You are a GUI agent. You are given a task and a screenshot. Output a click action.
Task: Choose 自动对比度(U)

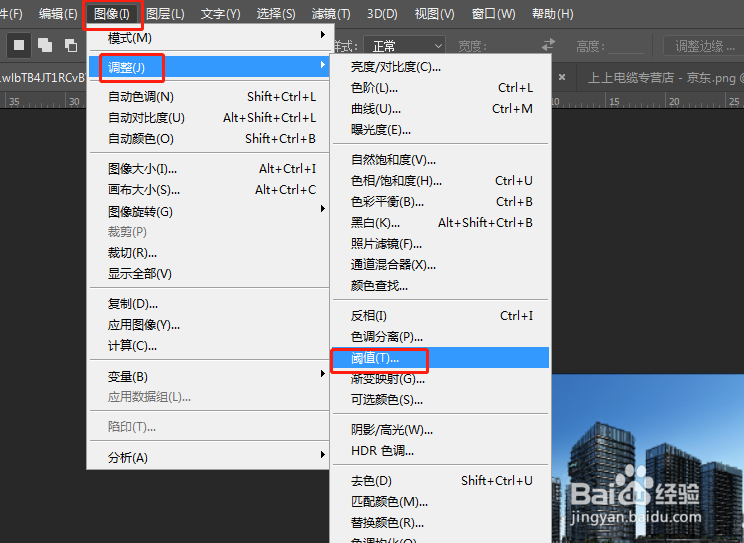coord(208,118)
